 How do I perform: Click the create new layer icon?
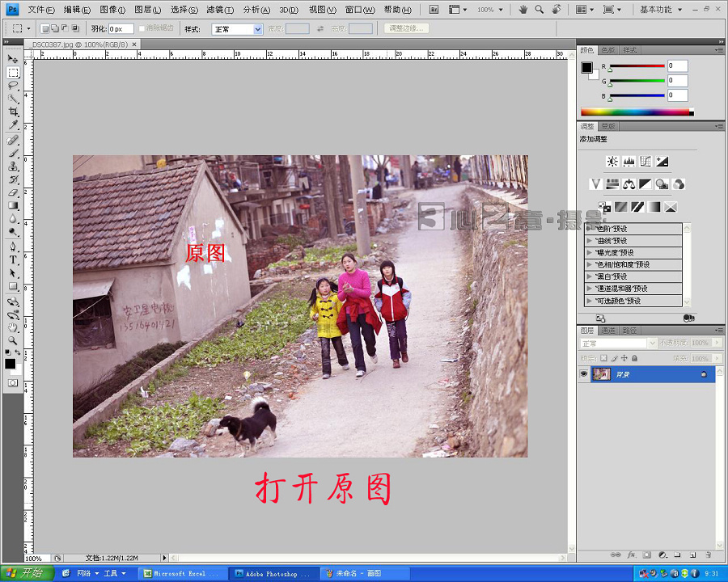click(x=692, y=555)
